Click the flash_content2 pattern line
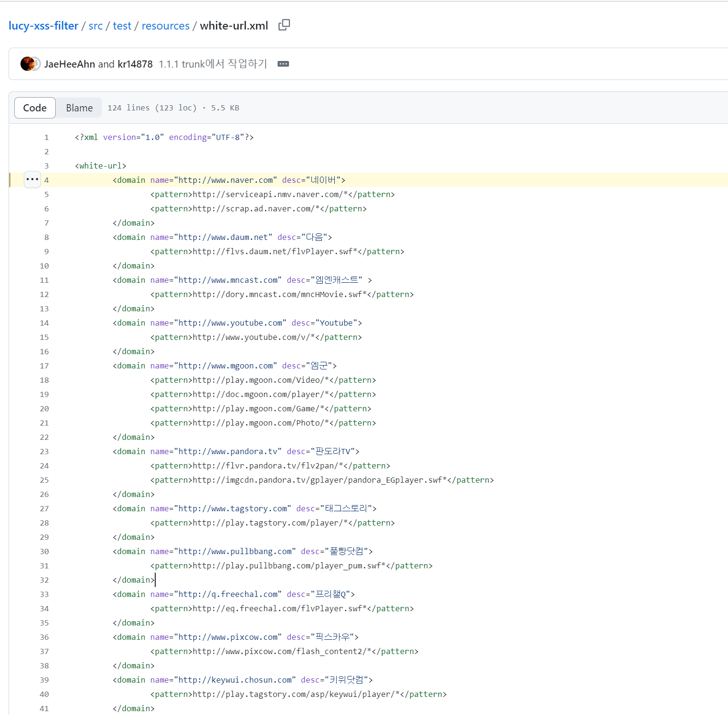 click(x=285, y=651)
